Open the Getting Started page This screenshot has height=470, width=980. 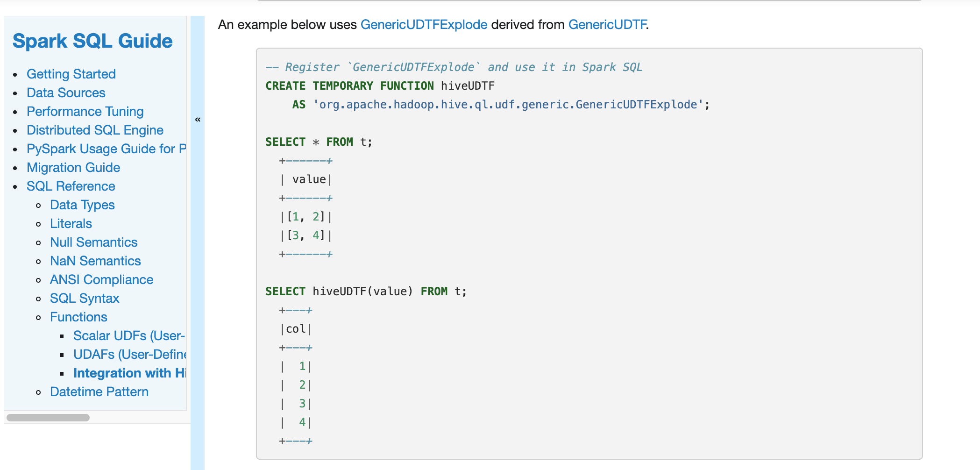[x=71, y=74]
